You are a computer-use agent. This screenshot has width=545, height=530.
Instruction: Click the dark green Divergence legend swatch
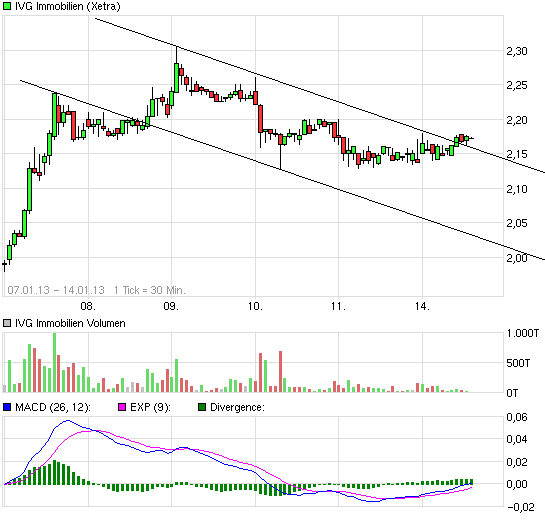pos(202,407)
